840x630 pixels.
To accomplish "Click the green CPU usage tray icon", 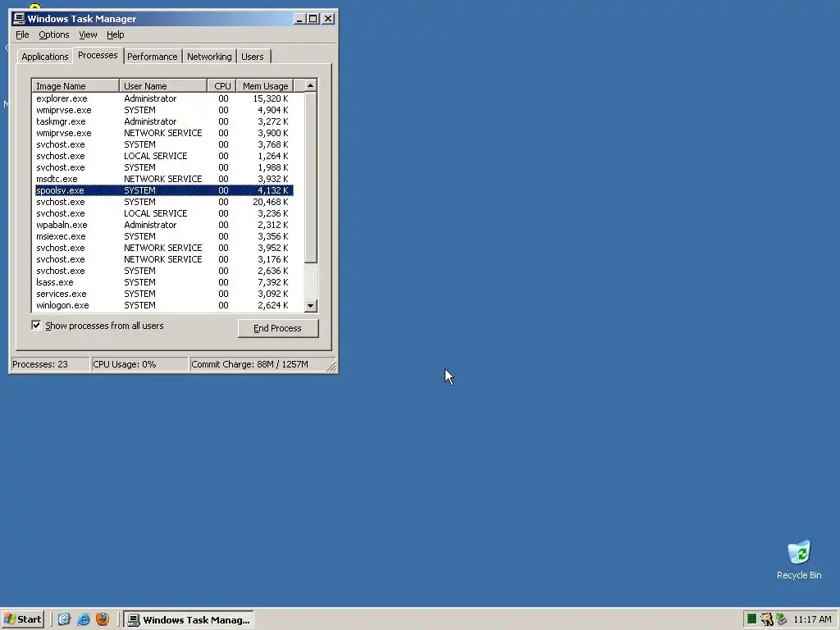I will click(x=751, y=619).
